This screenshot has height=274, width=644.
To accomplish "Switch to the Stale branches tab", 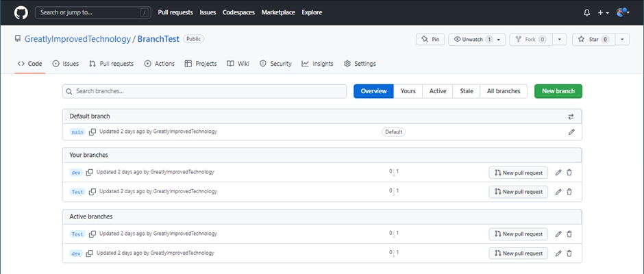I will tap(466, 91).
